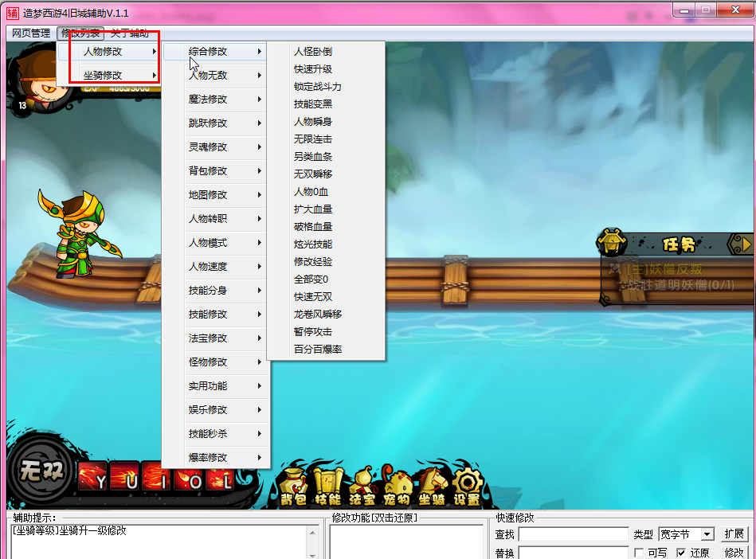
Task: Expand the 背包修改 submenu
Action: click(x=215, y=171)
